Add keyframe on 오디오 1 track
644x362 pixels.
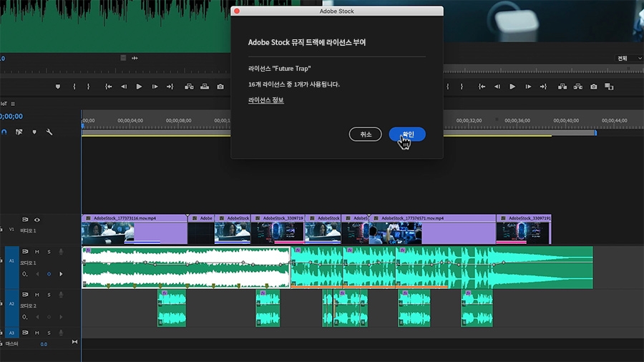pos(49,274)
